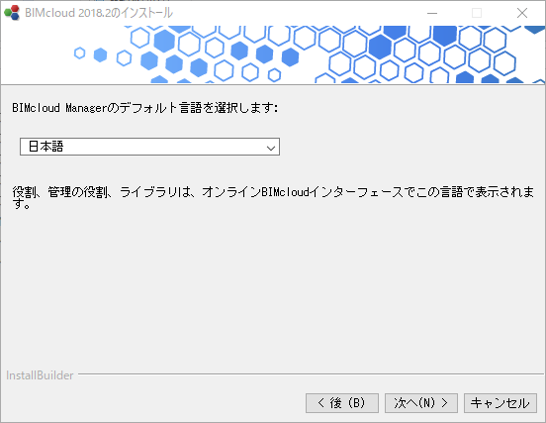Go back with the 後 (B) button
The image size is (546, 423).
point(342,403)
